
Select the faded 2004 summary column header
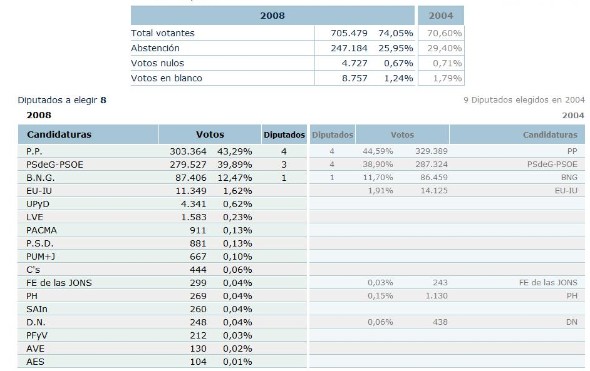(x=441, y=15)
